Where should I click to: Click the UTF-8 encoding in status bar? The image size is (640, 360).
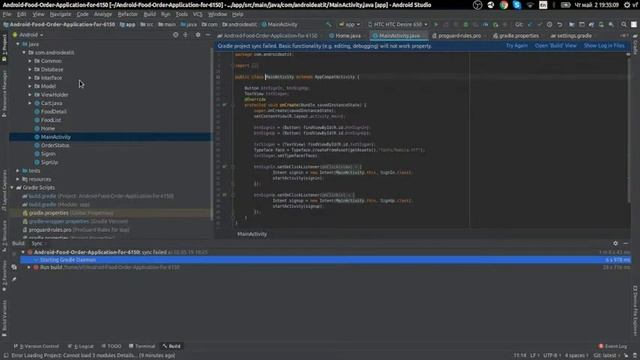(552, 356)
